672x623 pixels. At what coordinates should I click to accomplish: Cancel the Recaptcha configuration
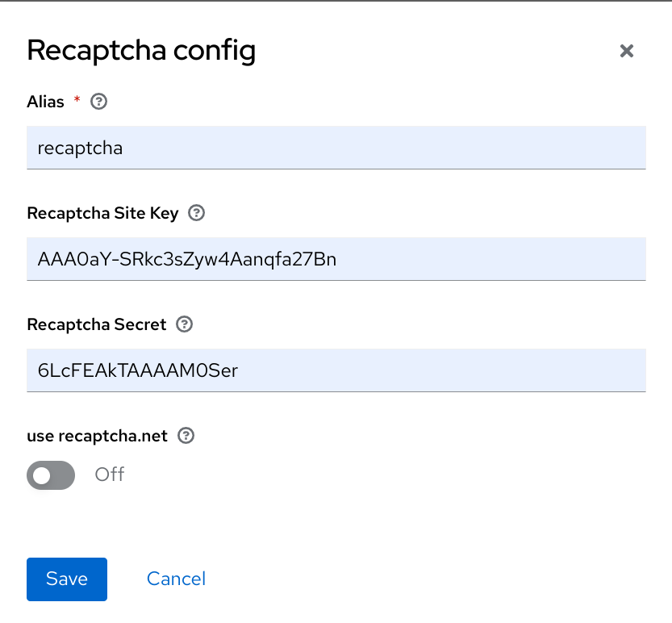pyautogui.click(x=176, y=579)
